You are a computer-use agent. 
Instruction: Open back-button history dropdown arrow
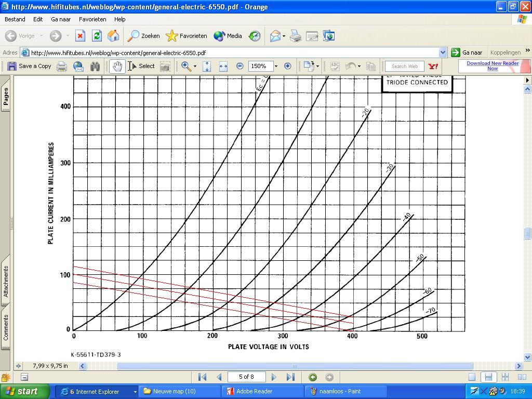pos(42,36)
